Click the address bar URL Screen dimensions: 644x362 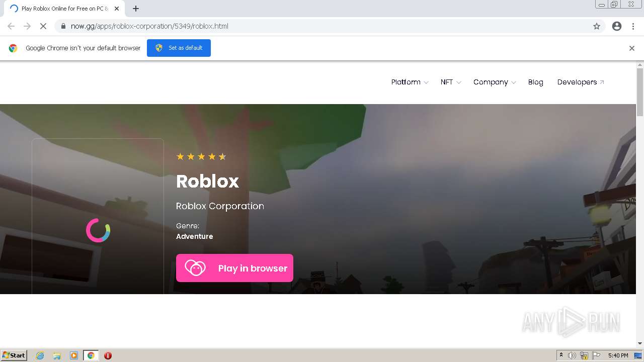tap(149, 26)
